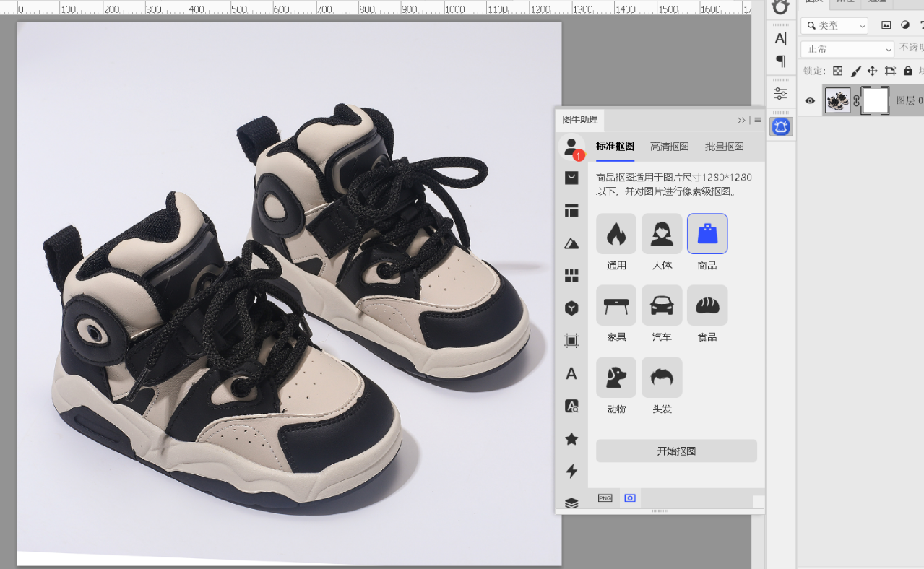Toggle lock artboard nesting icon
924x569 pixels.
tap(890, 71)
